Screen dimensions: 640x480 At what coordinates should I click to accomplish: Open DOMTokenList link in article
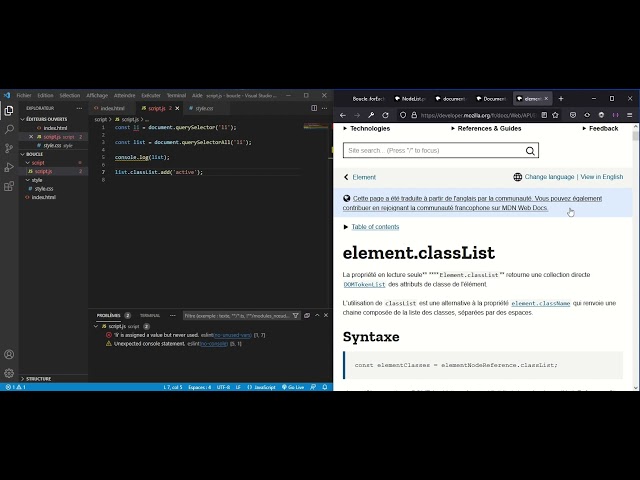click(364, 284)
